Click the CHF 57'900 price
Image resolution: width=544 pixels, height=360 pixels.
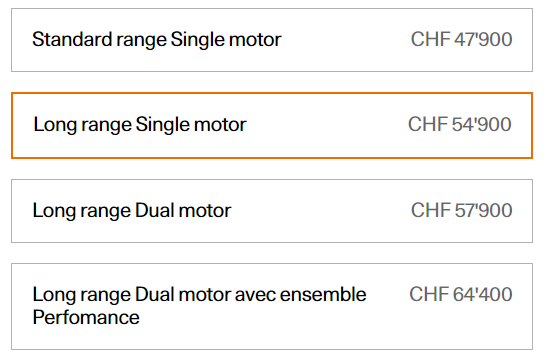(x=461, y=210)
